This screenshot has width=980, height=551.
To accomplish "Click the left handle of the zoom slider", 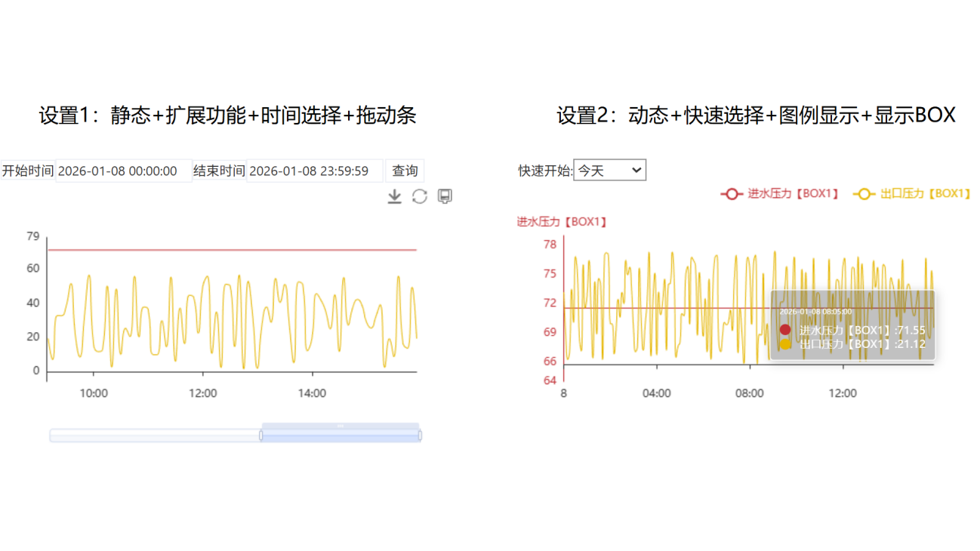I will (x=261, y=436).
